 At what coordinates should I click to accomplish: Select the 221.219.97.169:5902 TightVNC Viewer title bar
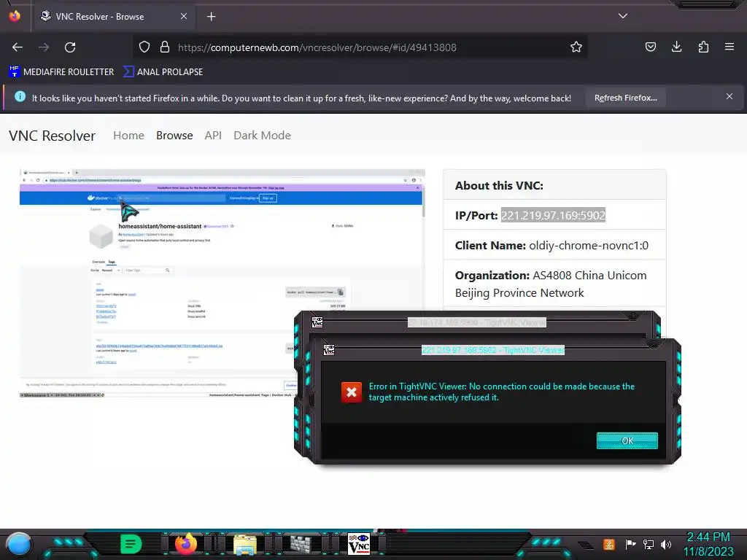492,350
